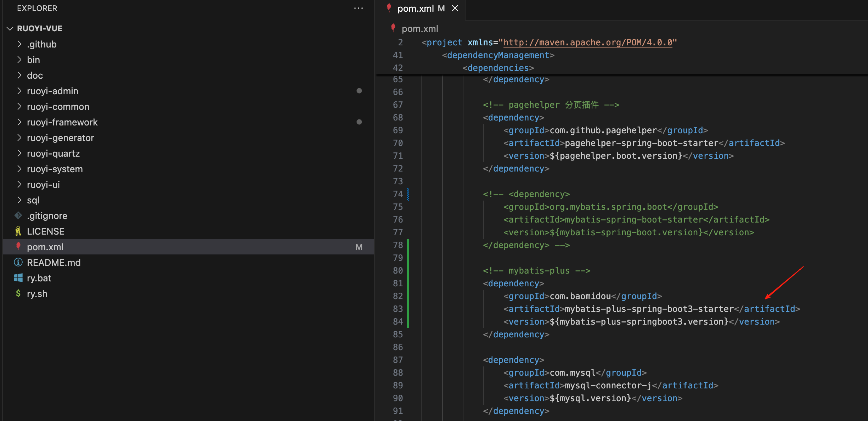Click the README.md info file icon
Viewport: 868px width, 421px height.
tap(18, 262)
